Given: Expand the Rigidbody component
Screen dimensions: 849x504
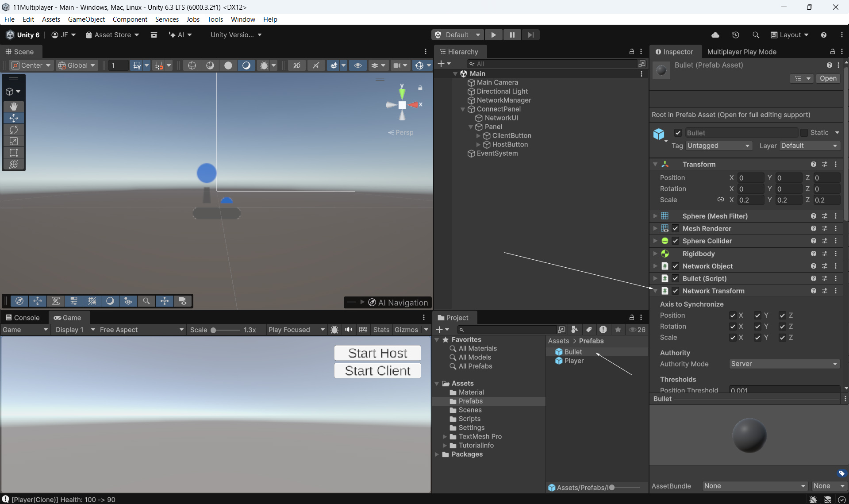Looking at the screenshot, I should 655,254.
